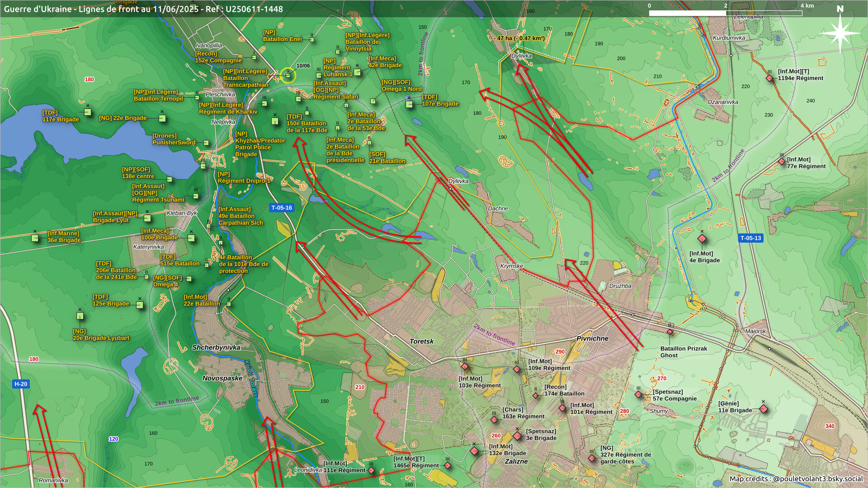Click the T-05-13 road sign label
The image size is (868, 488).
point(750,238)
